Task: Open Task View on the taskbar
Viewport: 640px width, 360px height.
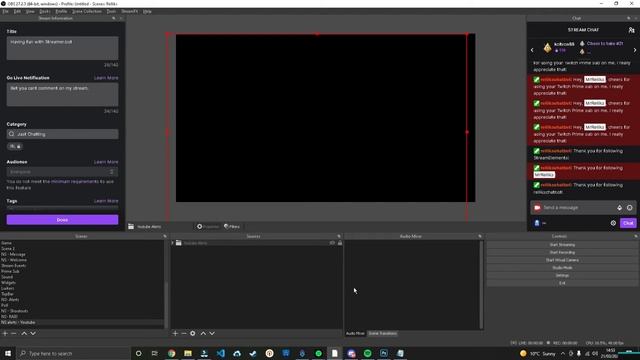Action: click(x=155, y=353)
